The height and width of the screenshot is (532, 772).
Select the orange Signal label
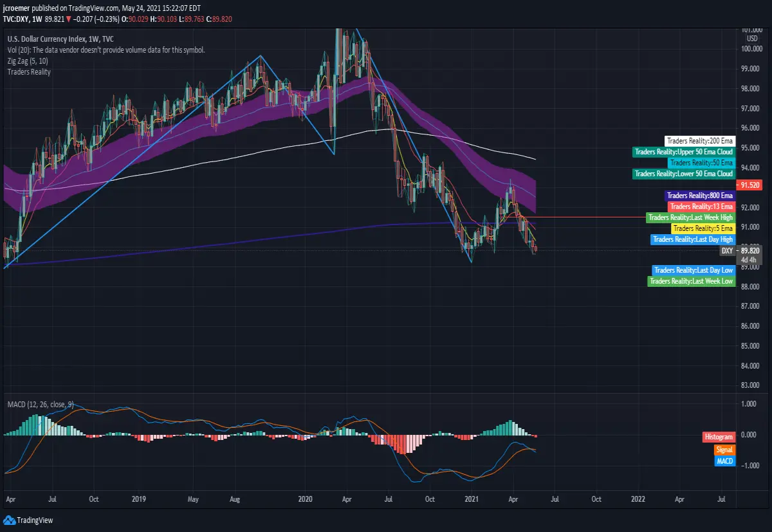pos(724,450)
